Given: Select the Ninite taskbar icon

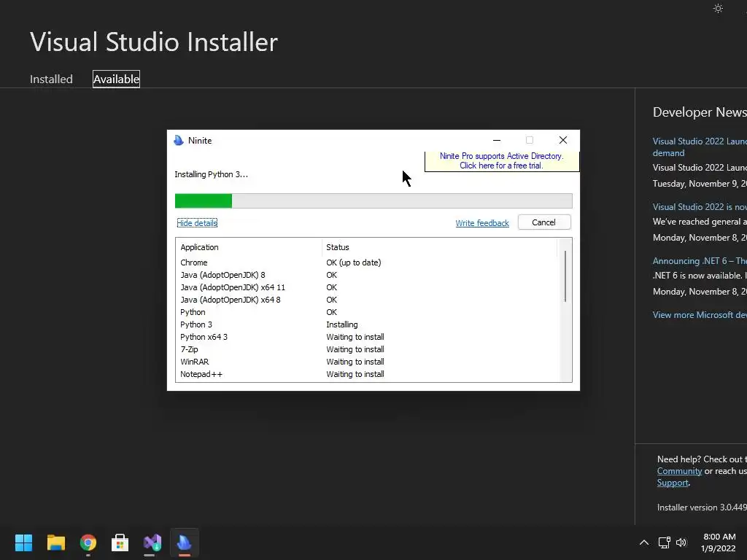Looking at the screenshot, I should [185, 542].
